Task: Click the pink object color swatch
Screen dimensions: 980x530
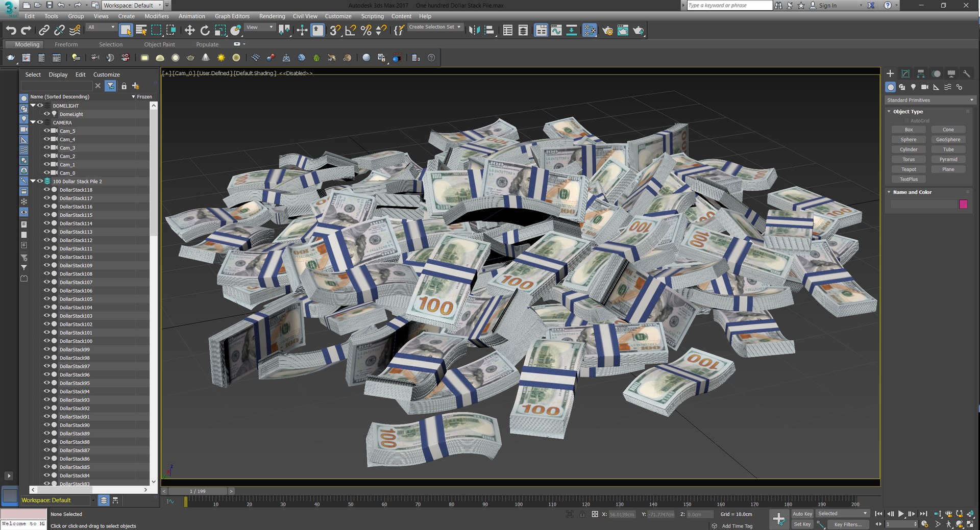Action: pyautogui.click(x=963, y=204)
